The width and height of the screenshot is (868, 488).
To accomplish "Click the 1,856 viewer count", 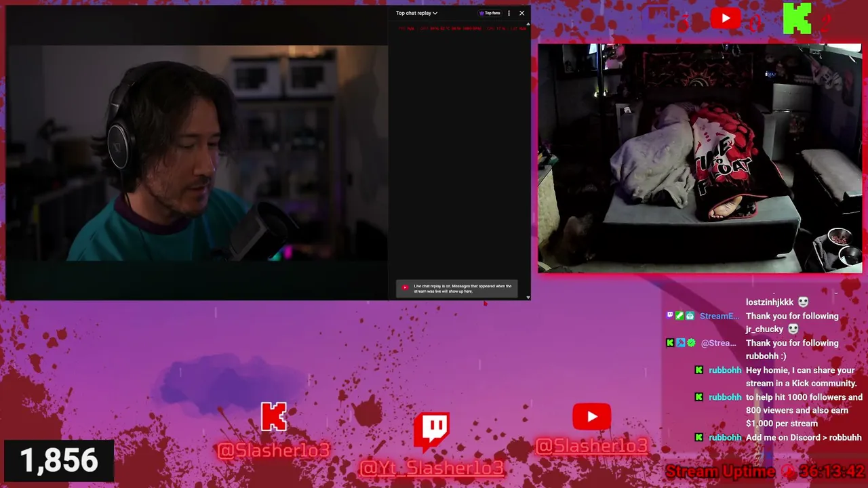I will pos(59,461).
